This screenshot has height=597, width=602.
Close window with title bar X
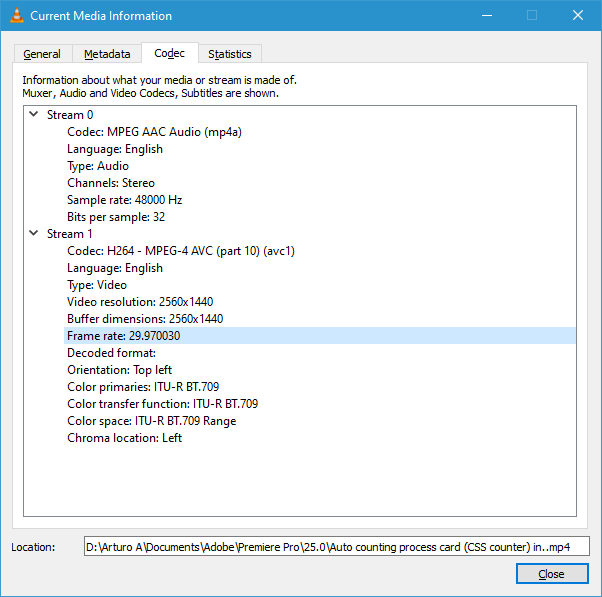click(578, 15)
